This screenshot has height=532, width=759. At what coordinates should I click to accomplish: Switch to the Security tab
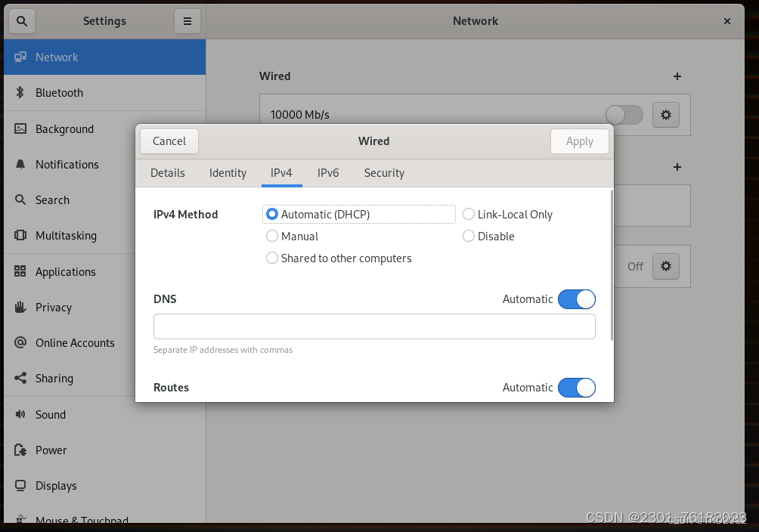pyautogui.click(x=384, y=173)
